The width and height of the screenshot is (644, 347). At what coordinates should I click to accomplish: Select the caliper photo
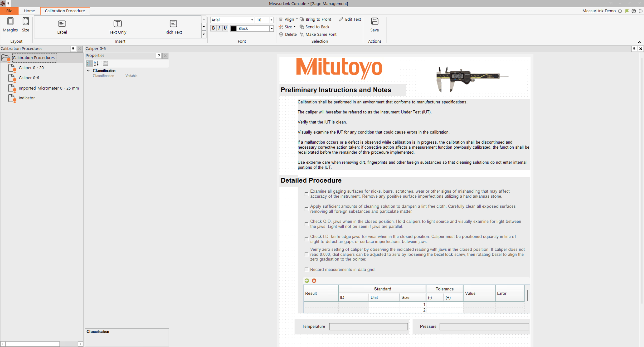click(472, 79)
